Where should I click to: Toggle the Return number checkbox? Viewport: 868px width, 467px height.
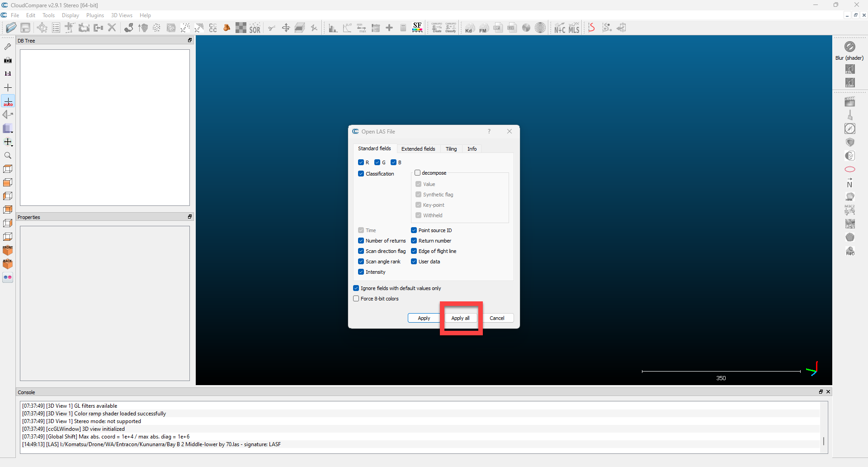click(414, 241)
